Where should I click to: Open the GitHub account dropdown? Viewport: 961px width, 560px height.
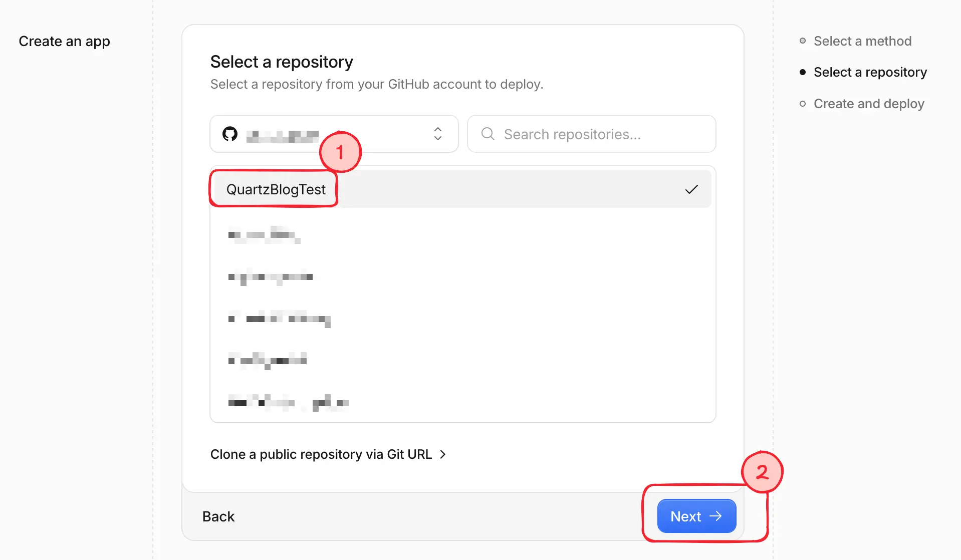click(334, 134)
